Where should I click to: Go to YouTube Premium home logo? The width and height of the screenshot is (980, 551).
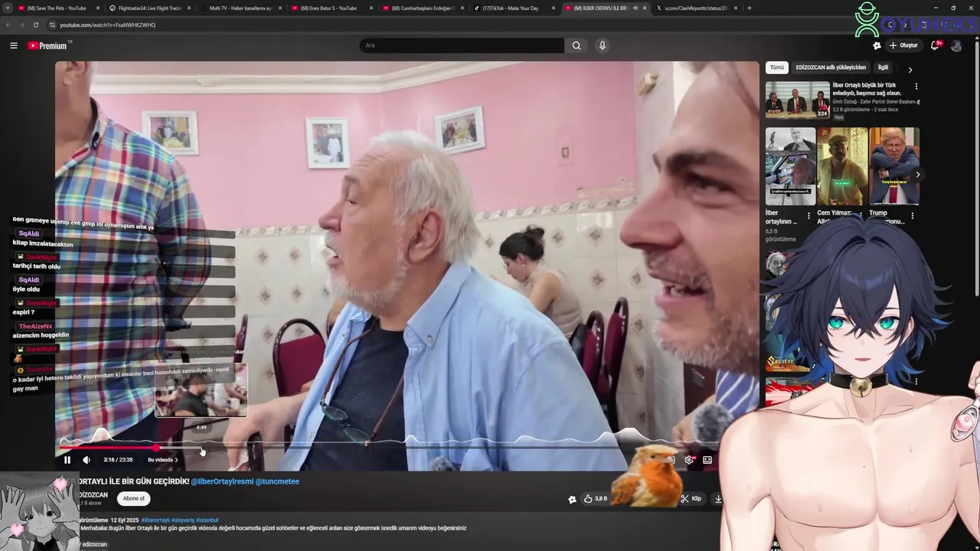click(x=48, y=46)
